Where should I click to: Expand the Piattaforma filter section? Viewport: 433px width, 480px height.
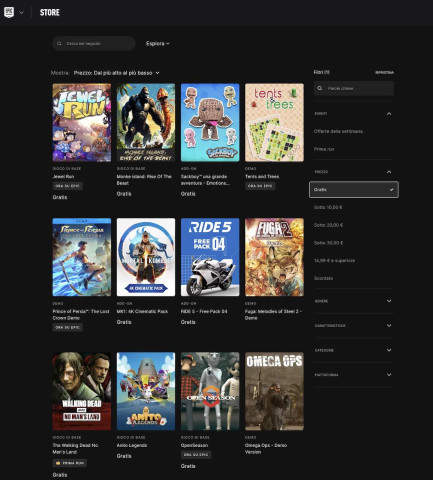(354, 375)
